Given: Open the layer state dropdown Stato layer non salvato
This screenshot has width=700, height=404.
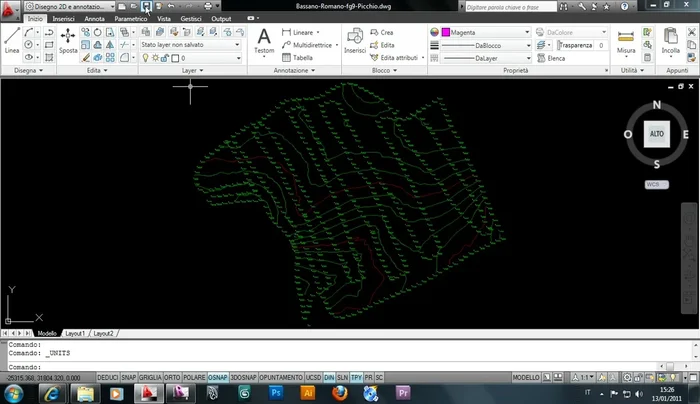Looking at the screenshot, I should 190,45.
